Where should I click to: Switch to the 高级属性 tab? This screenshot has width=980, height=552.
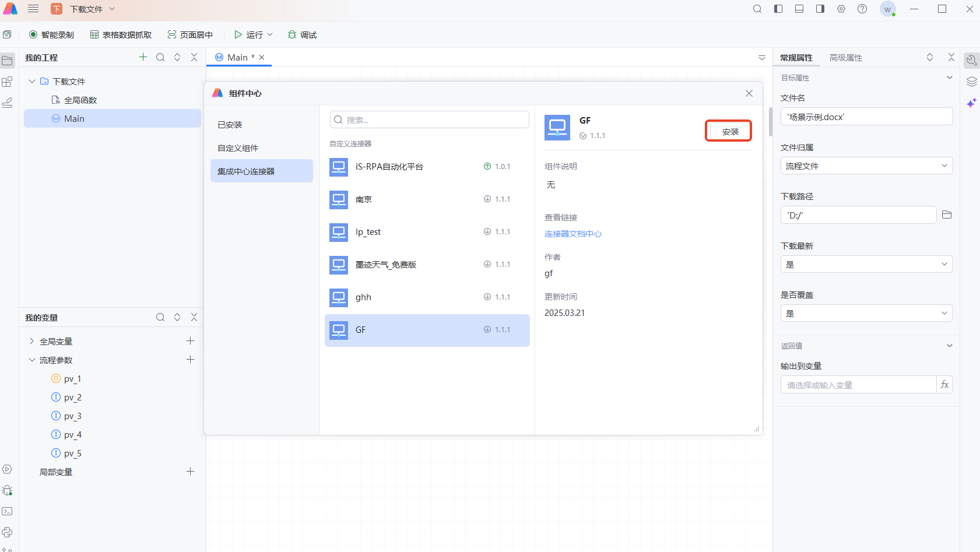tap(845, 58)
